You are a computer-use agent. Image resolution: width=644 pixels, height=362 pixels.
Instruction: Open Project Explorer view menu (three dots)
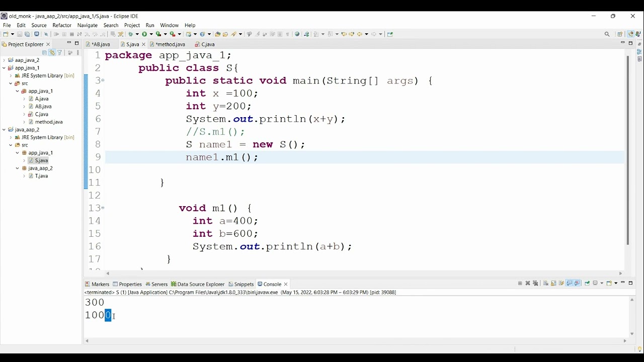(77, 52)
